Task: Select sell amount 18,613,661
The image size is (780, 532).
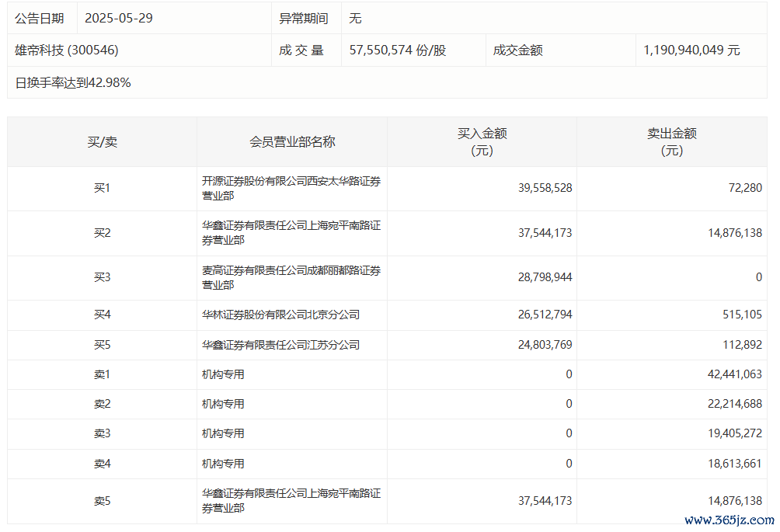Action: 735,464
